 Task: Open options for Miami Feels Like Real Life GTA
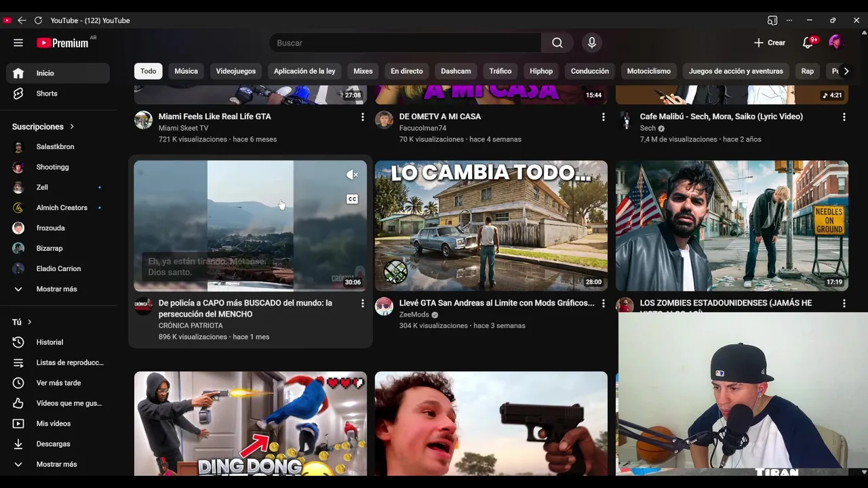pos(362,117)
